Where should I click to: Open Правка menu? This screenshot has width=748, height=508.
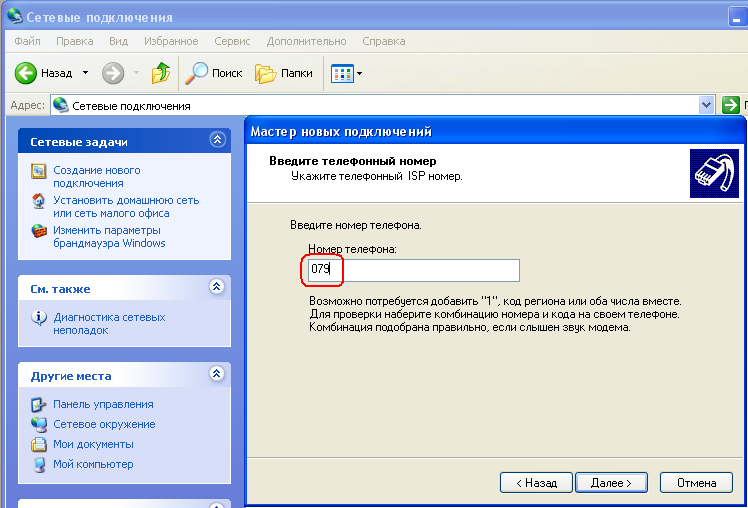[x=74, y=41]
